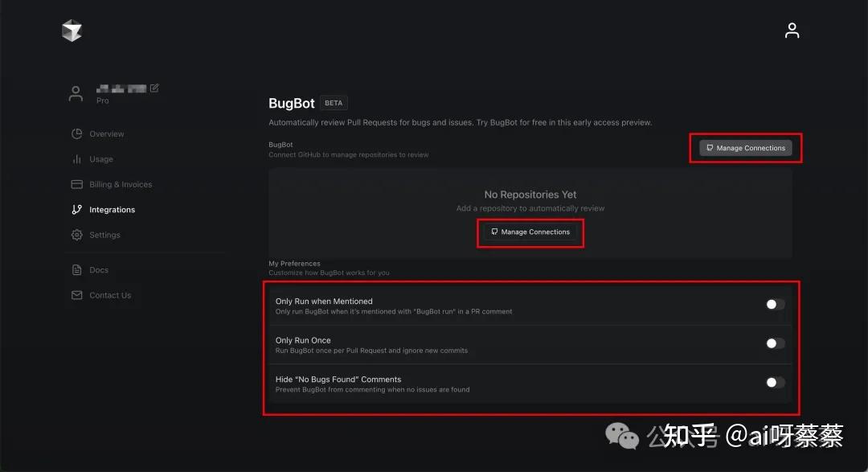Click the Billing credit card icon
Image resolution: width=868 pixels, height=472 pixels.
77,184
